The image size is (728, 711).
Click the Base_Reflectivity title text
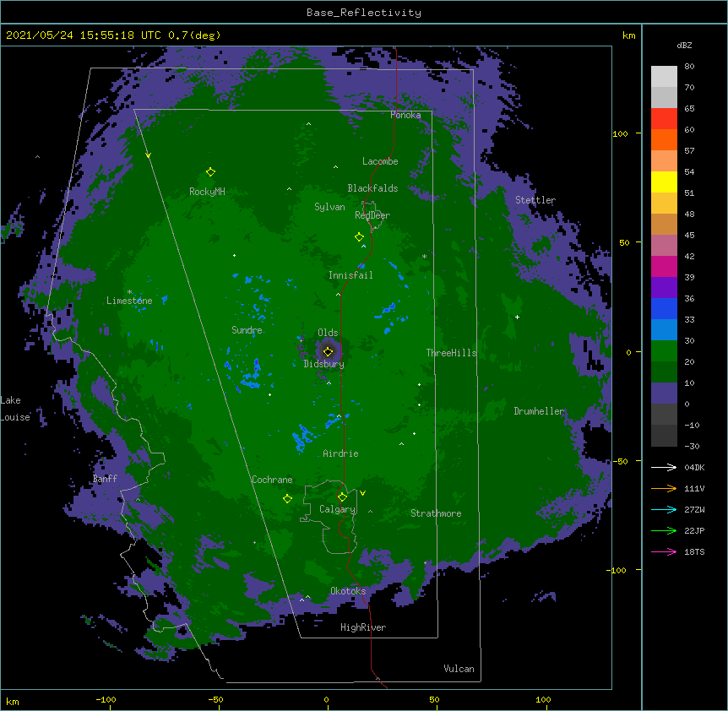pos(363,13)
